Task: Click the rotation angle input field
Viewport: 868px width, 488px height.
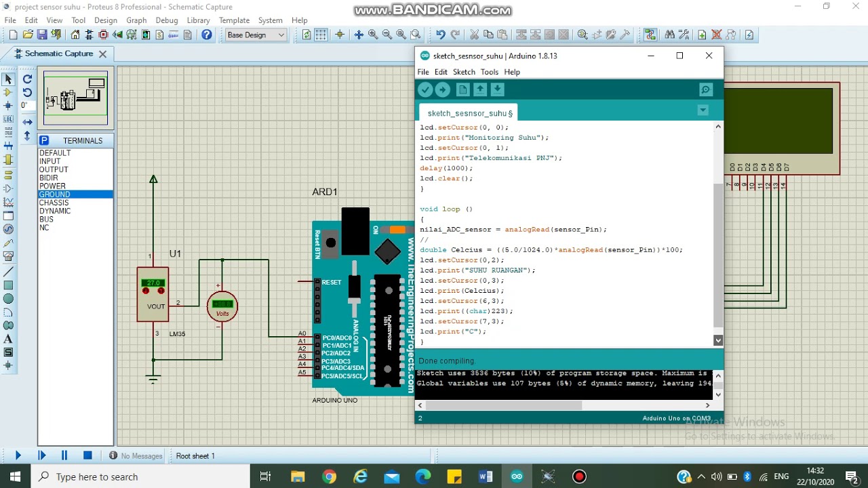Action: [x=27, y=106]
